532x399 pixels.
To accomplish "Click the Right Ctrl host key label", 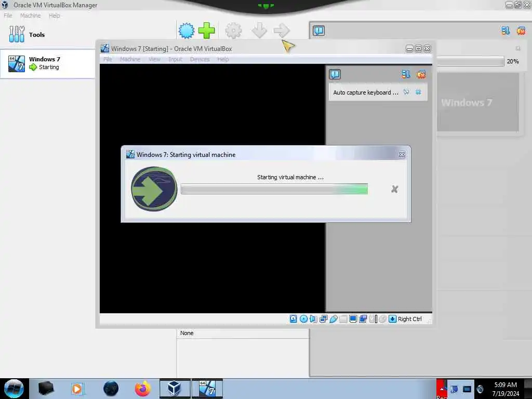I will (x=409, y=319).
